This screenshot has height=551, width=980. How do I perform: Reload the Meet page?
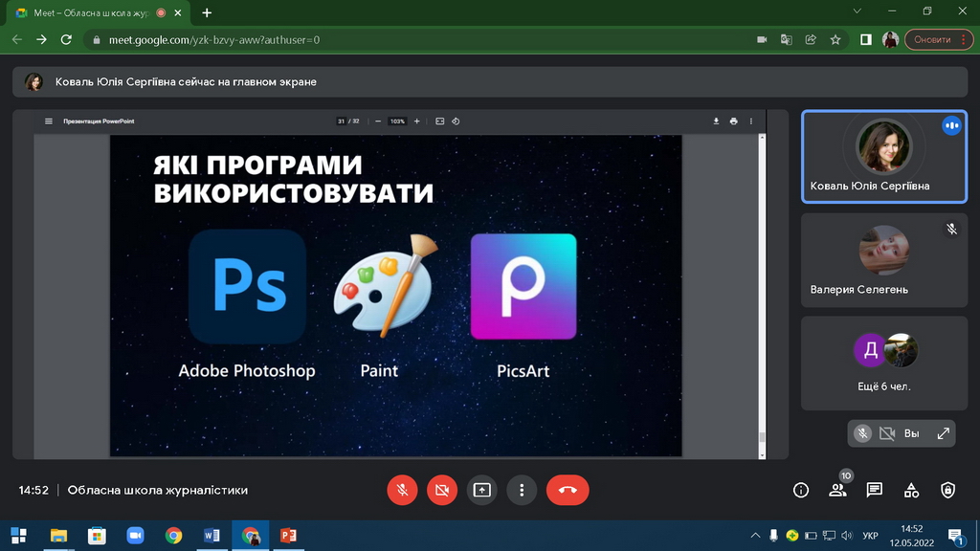[66, 39]
